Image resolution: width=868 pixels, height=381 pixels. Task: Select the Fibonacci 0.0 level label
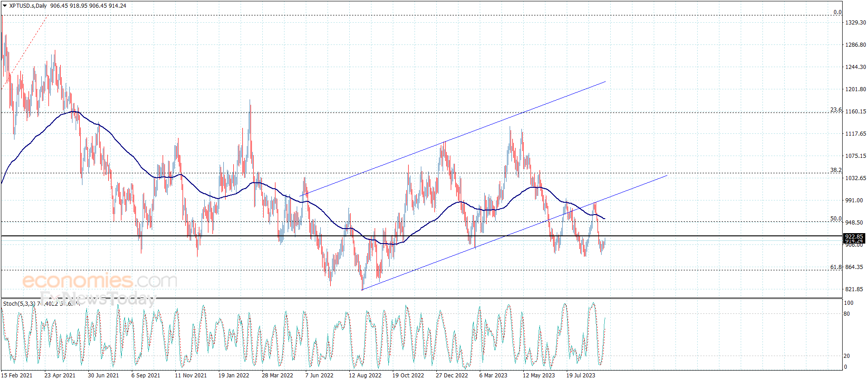pyautogui.click(x=838, y=12)
